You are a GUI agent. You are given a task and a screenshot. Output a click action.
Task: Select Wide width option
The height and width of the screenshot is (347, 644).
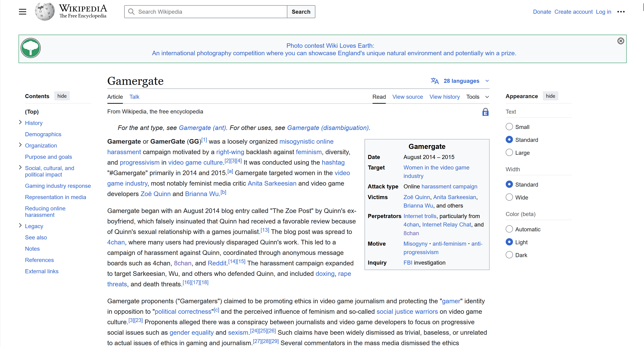(x=509, y=197)
